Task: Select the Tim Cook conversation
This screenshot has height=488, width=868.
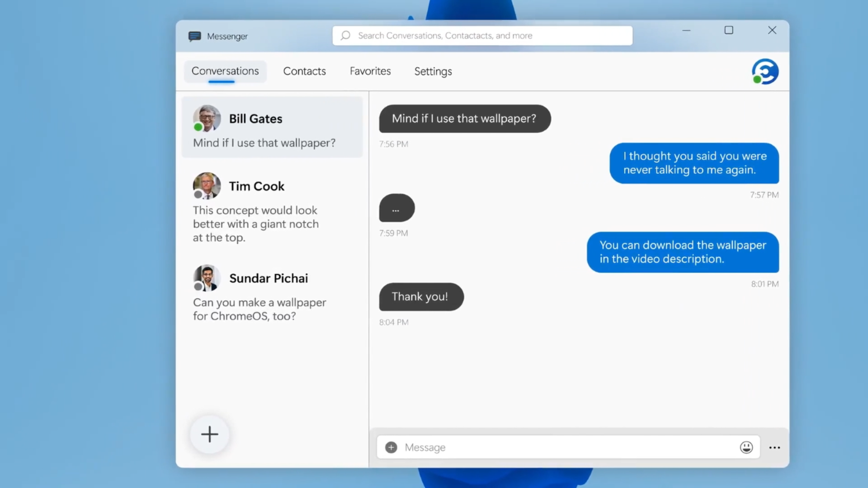Action: coord(273,210)
